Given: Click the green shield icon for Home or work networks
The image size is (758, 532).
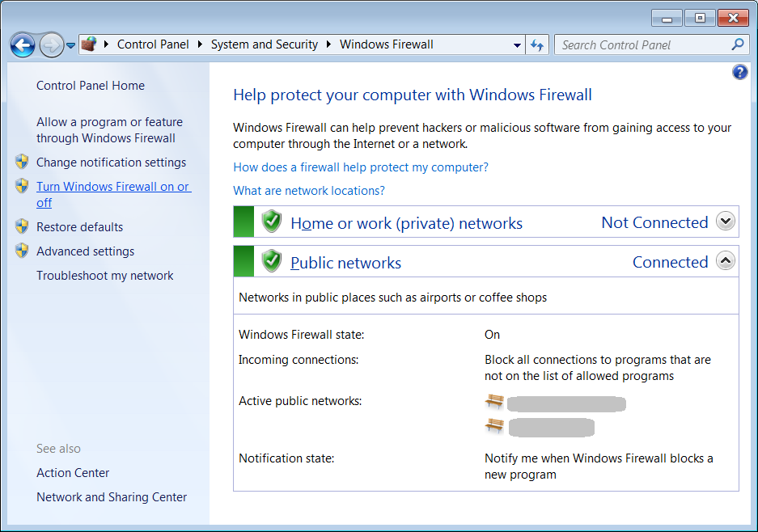Looking at the screenshot, I should (x=272, y=222).
